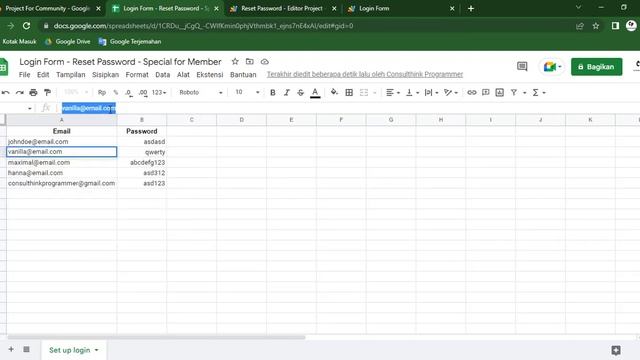Open the Data menu

(x=162, y=75)
